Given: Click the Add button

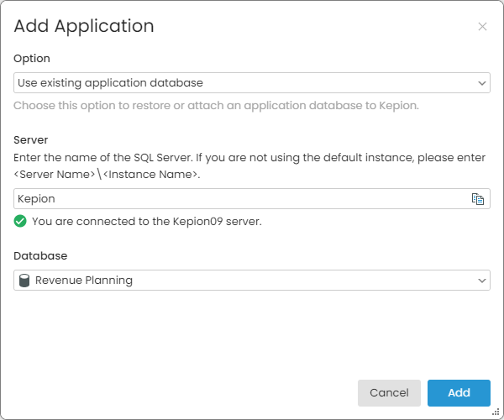Looking at the screenshot, I should [459, 392].
